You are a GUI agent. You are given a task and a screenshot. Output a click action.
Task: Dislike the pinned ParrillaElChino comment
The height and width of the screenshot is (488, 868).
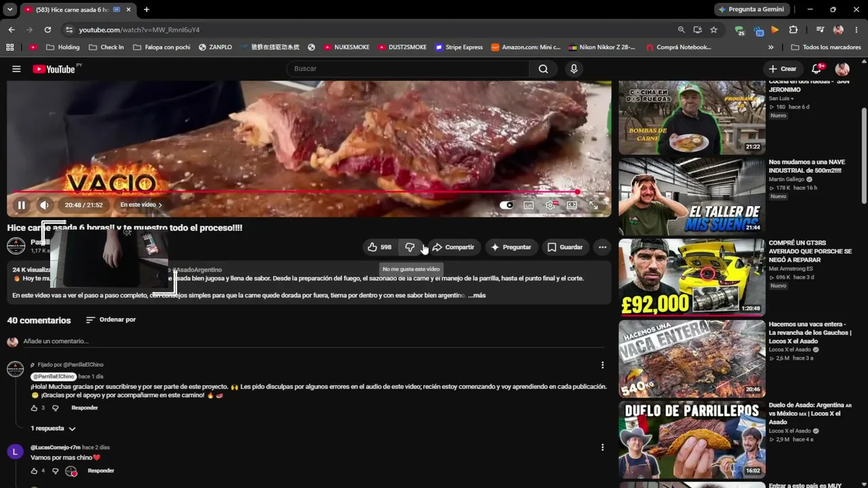pyautogui.click(x=56, y=408)
